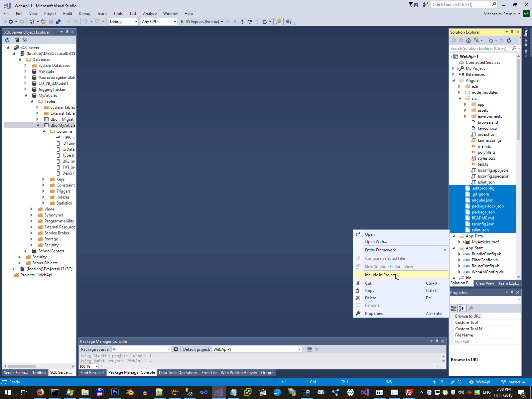Switch to Find Results 2 tab

[92, 373]
